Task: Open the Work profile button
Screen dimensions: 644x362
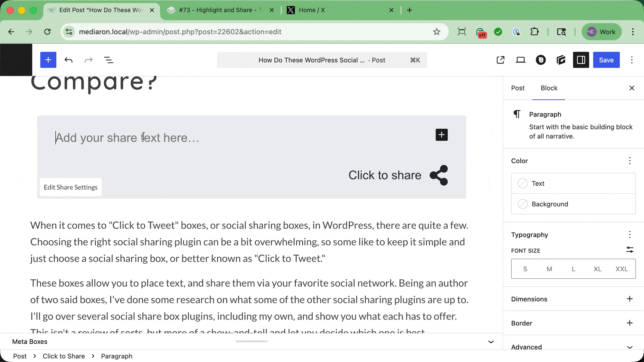Action: 601,32
